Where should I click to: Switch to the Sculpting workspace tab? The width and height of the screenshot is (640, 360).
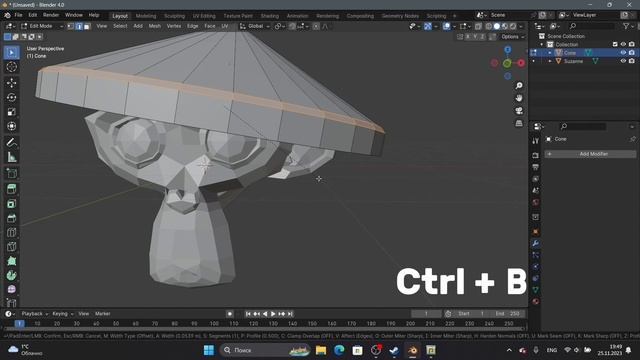click(x=174, y=16)
